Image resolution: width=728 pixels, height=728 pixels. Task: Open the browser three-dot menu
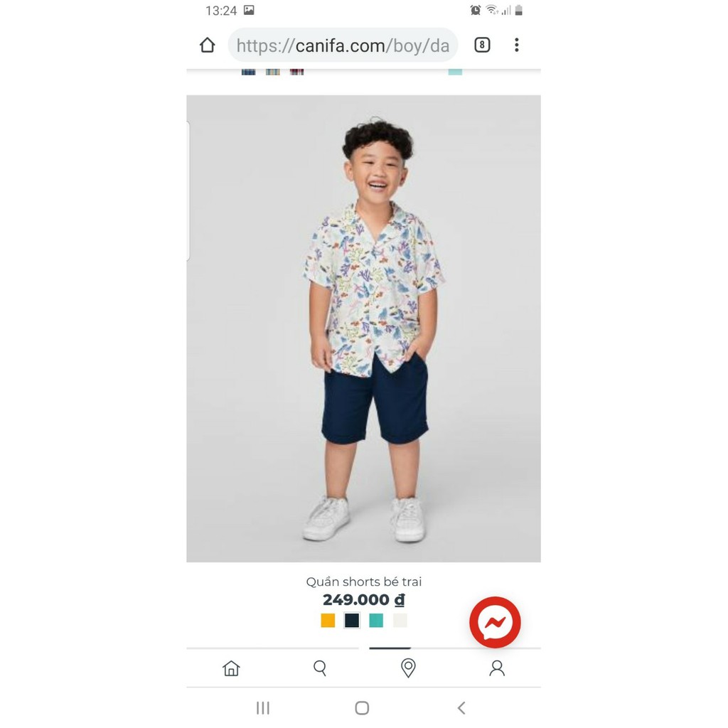pos(516,45)
